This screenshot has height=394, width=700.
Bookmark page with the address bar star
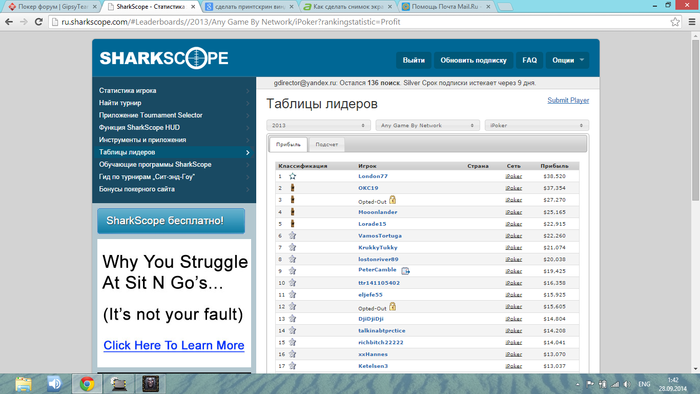(x=675, y=22)
